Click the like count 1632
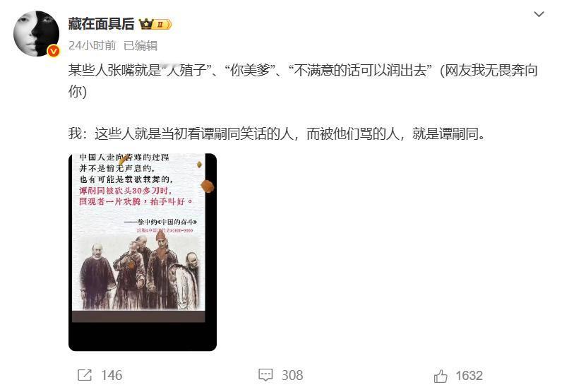 (470, 376)
